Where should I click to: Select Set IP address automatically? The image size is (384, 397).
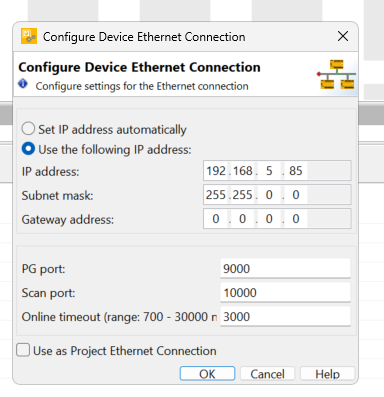click(x=28, y=129)
